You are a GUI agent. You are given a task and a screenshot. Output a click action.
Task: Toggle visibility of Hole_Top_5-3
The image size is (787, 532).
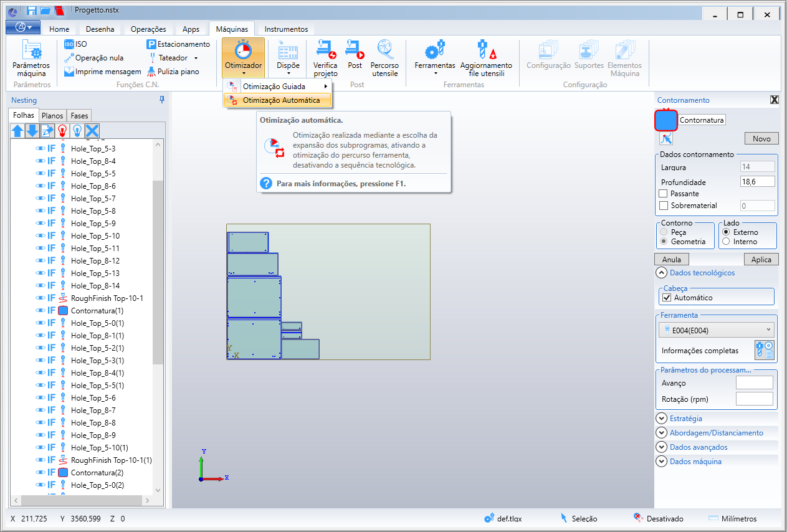click(41, 149)
